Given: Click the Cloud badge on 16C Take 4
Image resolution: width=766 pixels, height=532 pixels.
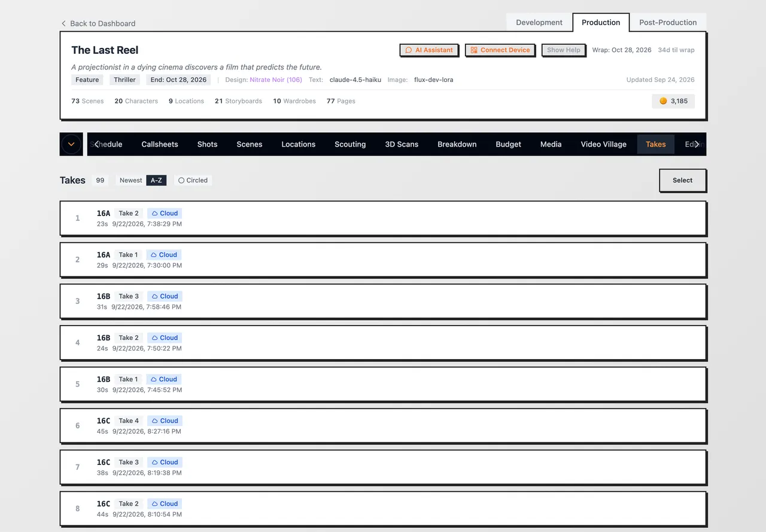Looking at the screenshot, I should coord(165,421).
